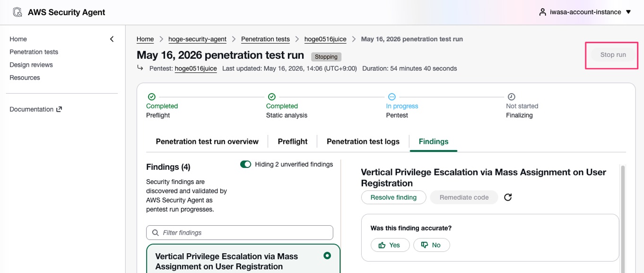The height and width of the screenshot is (273, 644).
Task: Click the Stopping status badge
Action: click(x=326, y=57)
